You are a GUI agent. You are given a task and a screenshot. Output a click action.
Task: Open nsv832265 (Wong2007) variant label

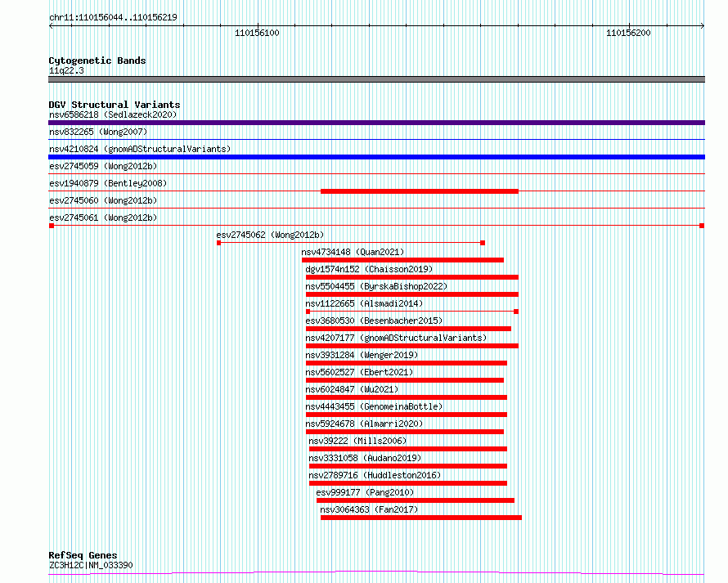coord(98,132)
